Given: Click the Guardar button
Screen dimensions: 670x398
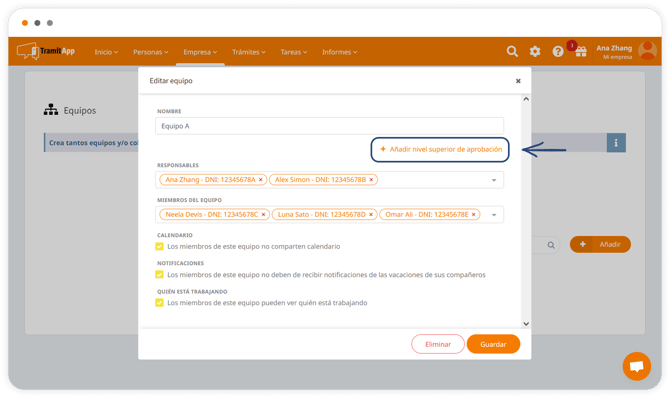Looking at the screenshot, I should pos(493,344).
